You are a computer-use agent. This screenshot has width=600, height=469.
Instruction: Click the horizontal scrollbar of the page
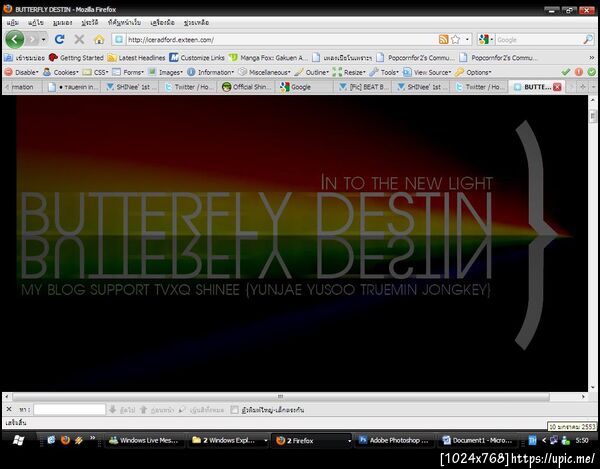[x=280, y=397]
